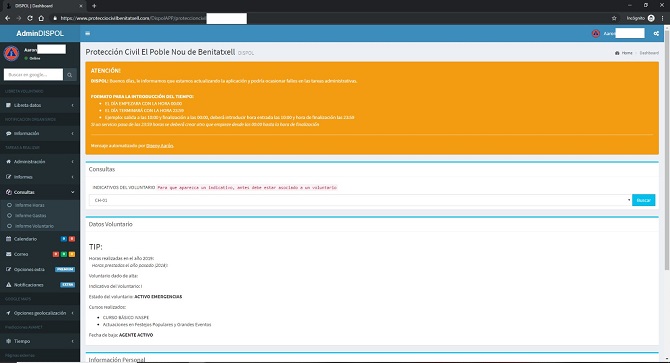Click the Protección Civil avatar in header
The height and width of the screenshot is (363, 670).
(596, 33)
